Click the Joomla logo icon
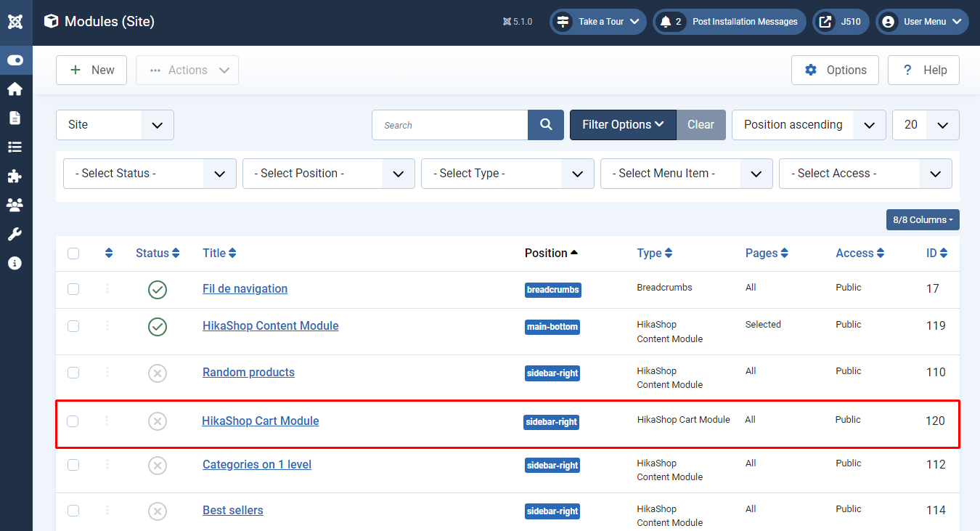This screenshot has height=531, width=980. [x=15, y=22]
